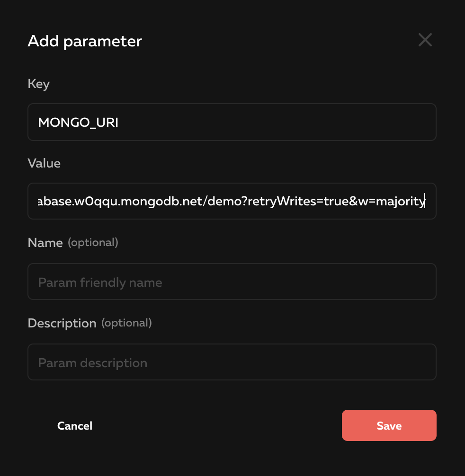The image size is (465, 476).
Task: Click the Value label
Action: [x=44, y=163]
